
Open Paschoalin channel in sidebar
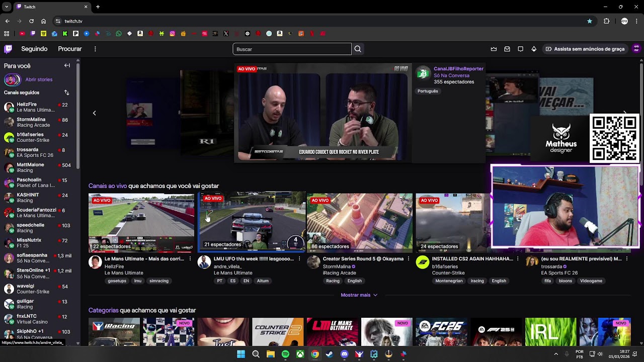click(x=40, y=183)
